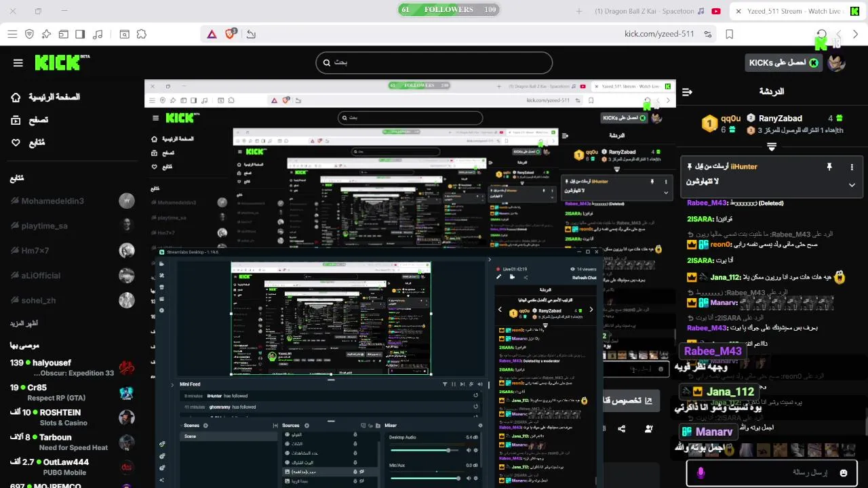Image resolution: width=868 pixels, height=488 pixels.
Task: Click the KICK beta logo
Action: pyautogui.click(x=62, y=62)
